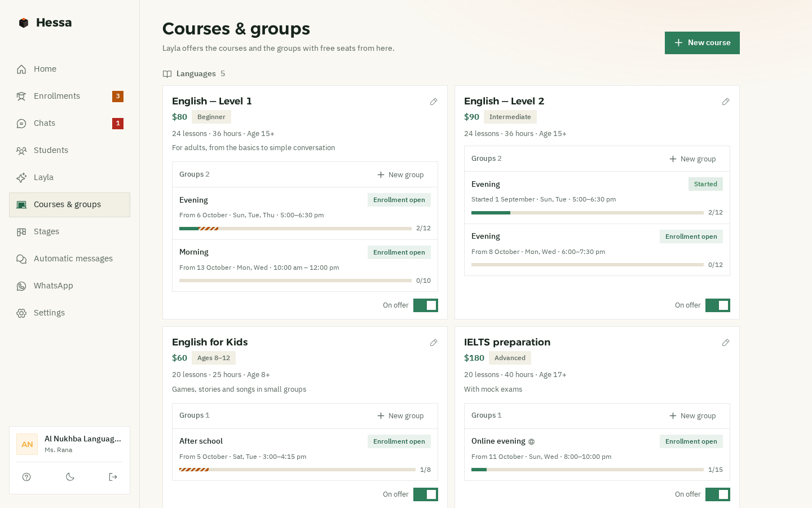
Task: Open the help icon in sidebar footer
Action: pyautogui.click(x=27, y=477)
